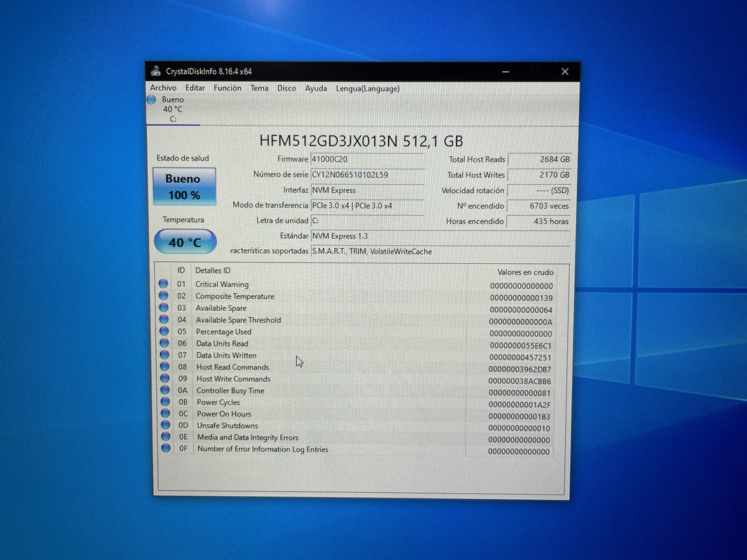Click status orb for Percentage Used row
The height and width of the screenshot is (560, 747).
[165, 331]
